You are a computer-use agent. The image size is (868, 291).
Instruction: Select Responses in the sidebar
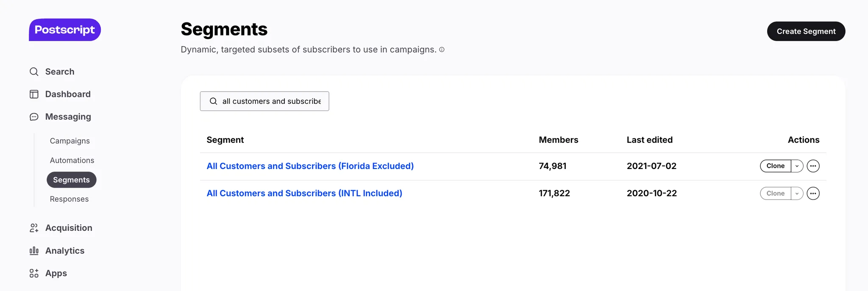69,199
